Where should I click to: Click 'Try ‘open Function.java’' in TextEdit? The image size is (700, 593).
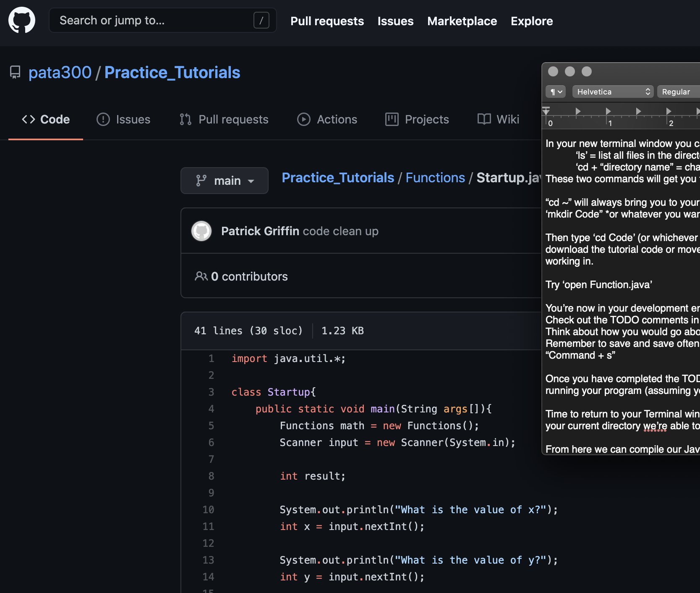click(599, 285)
